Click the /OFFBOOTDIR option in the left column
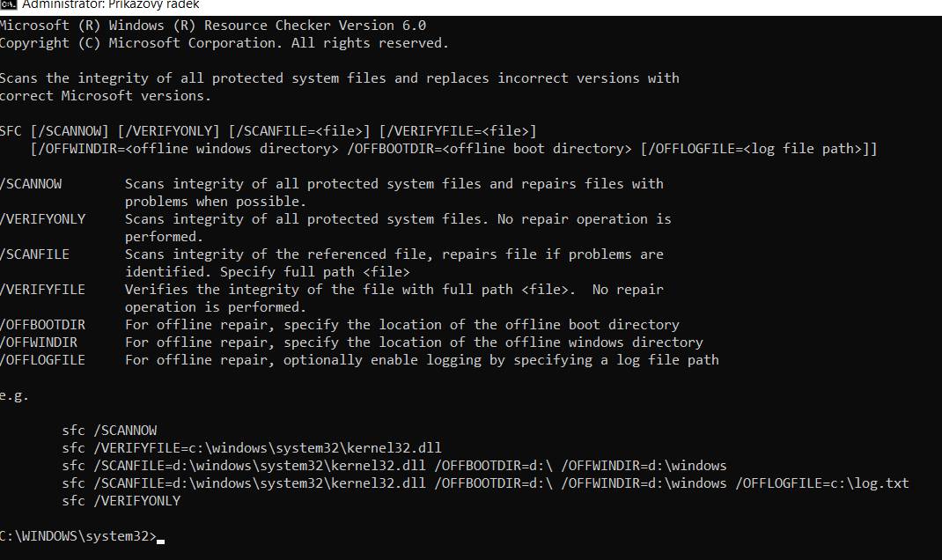This screenshot has width=942, height=560. (x=43, y=325)
